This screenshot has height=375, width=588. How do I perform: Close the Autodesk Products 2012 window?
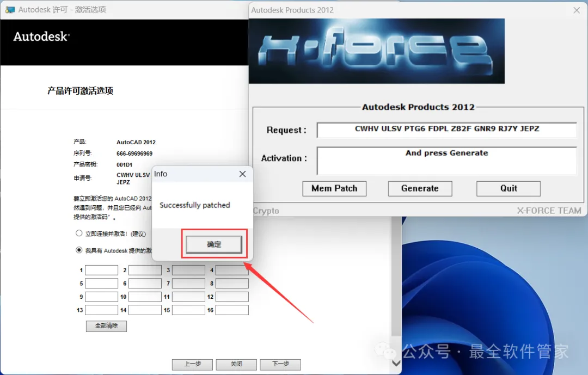(577, 10)
